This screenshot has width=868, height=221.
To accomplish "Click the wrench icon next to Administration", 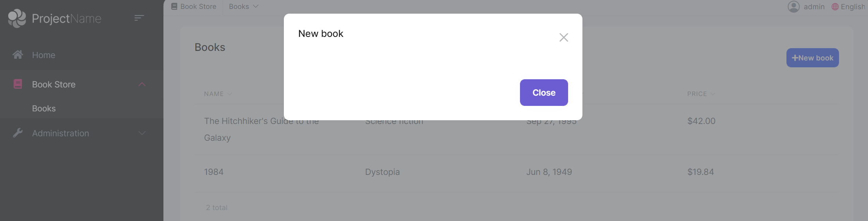I will point(18,133).
